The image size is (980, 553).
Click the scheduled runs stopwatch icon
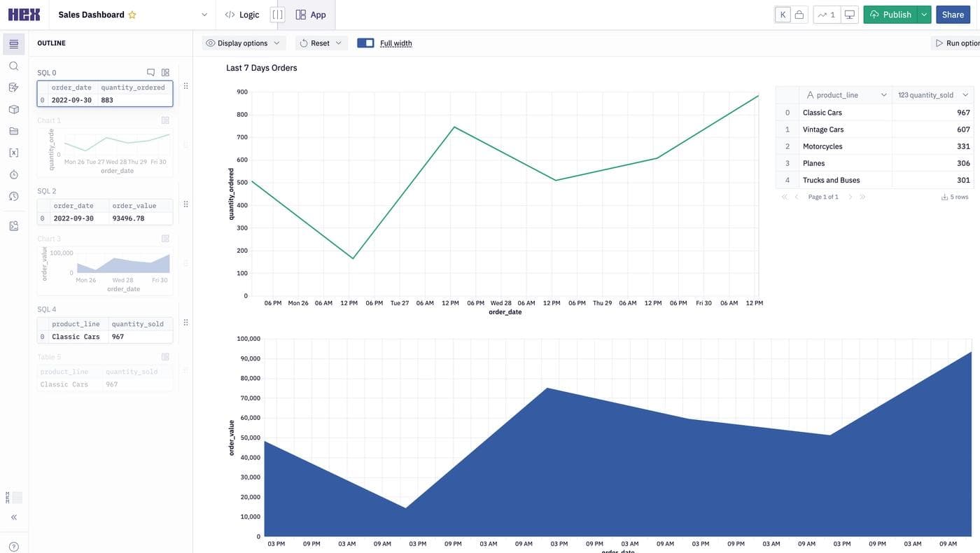click(x=13, y=174)
